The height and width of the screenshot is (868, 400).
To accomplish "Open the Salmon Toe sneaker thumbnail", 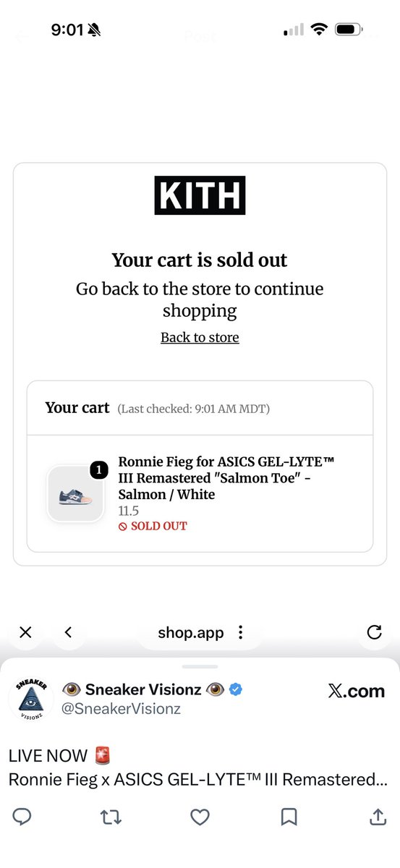I will pos(75,494).
